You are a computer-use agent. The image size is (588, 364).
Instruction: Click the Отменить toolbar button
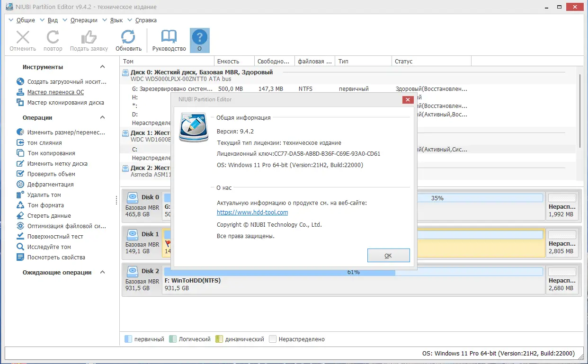pyautogui.click(x=22, y=40)
